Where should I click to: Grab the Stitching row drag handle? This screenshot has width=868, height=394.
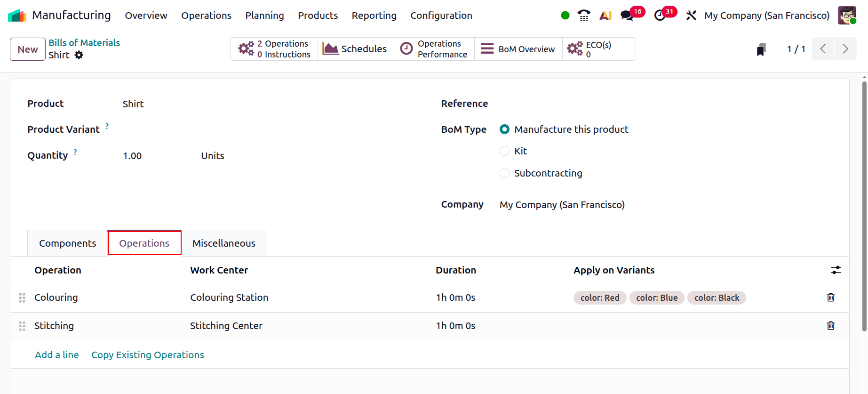(x=22, y=326)
